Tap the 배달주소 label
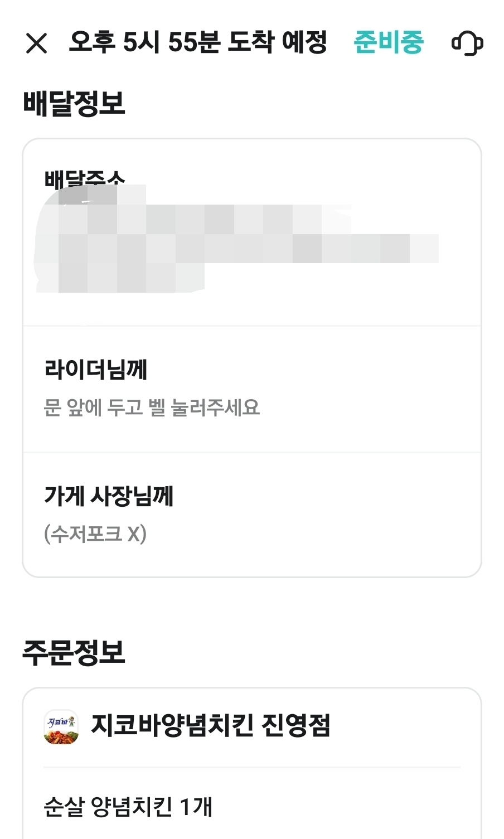Screen dimensions: 504x839 coord(85,178)
